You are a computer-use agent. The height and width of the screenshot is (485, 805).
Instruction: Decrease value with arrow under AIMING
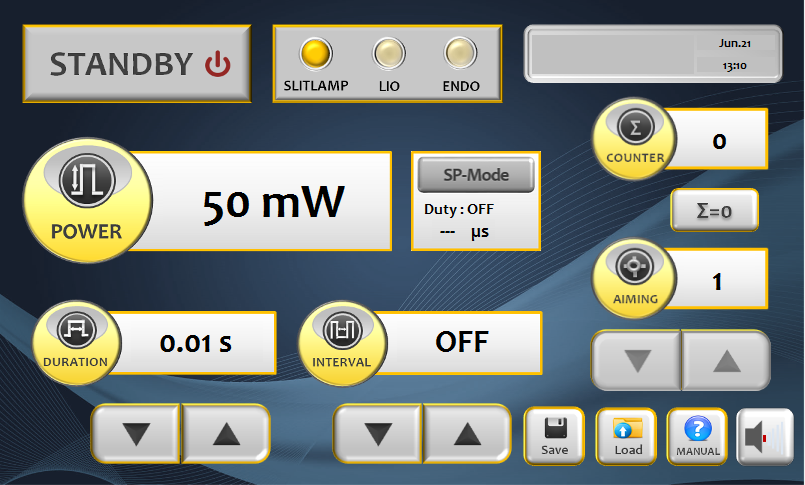637,360
